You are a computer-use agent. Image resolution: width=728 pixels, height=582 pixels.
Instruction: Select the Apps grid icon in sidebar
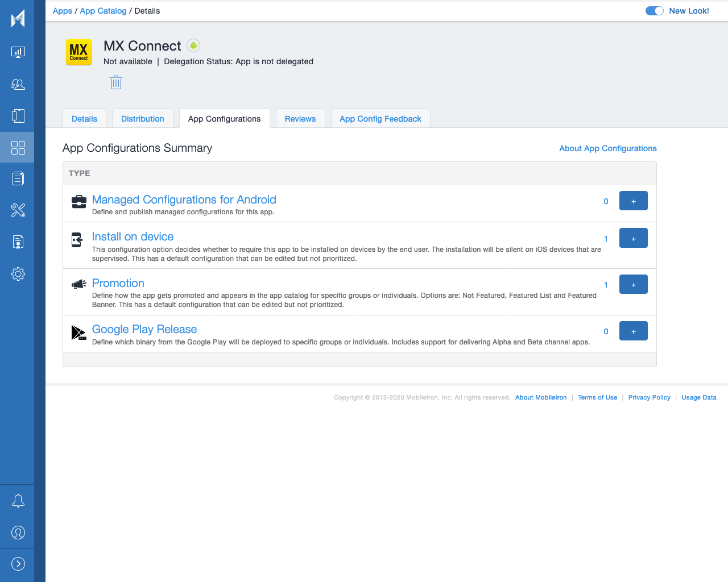pos(18,147)
